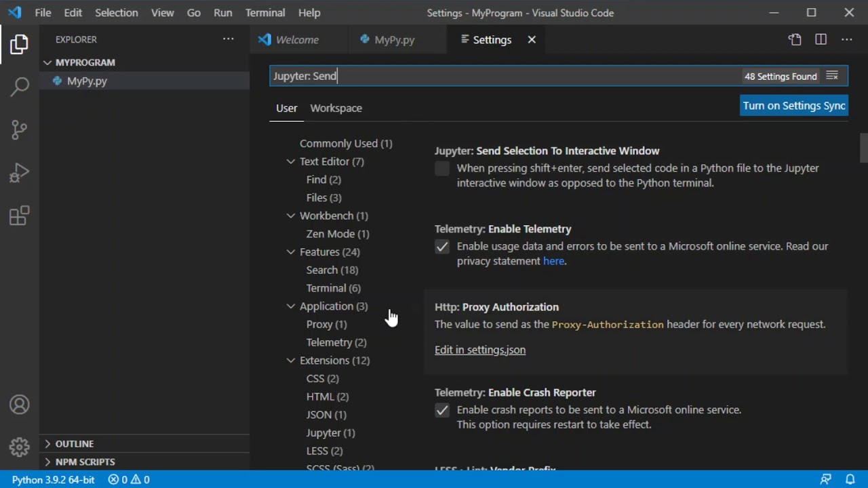Click the settings list vertical scrollbar
The height and width of the screenshot is (488, 868).
click(863, 148)
